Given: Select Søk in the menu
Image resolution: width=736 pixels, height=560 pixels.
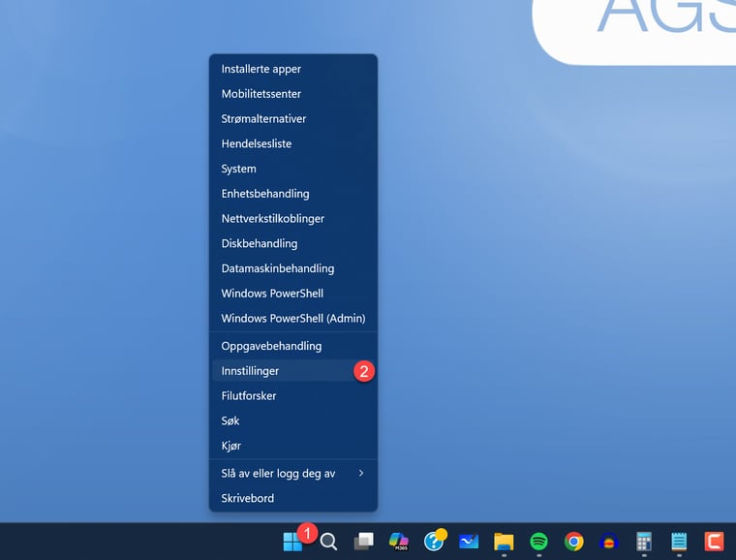Looking at the screenshot, I should (292, 420).
